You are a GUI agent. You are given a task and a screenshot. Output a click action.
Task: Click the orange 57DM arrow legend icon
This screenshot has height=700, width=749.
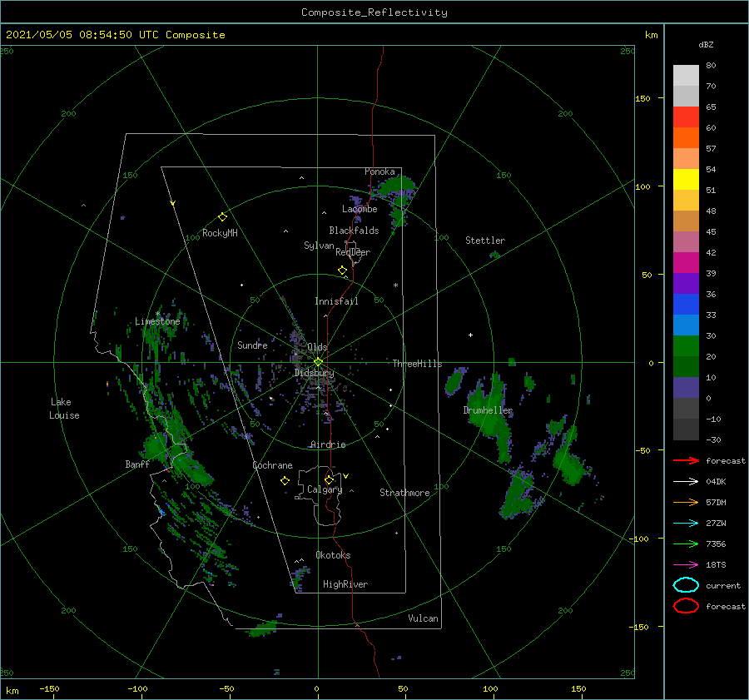point(686,502)
